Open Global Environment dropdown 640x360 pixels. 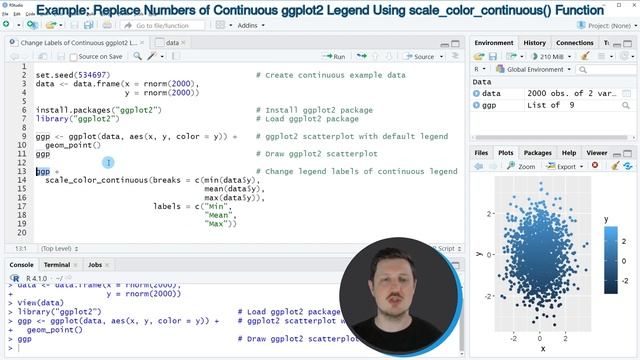click(533, 69)
